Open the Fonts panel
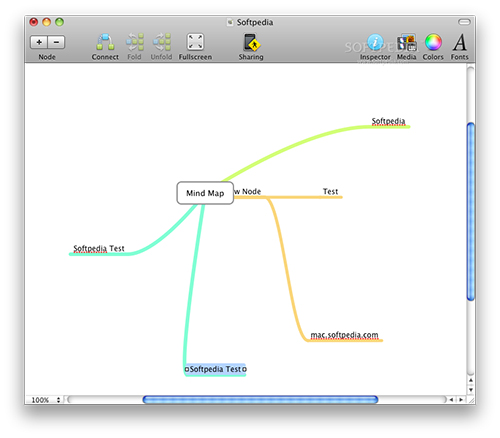 pyautogui.click(x=460, y=42)
